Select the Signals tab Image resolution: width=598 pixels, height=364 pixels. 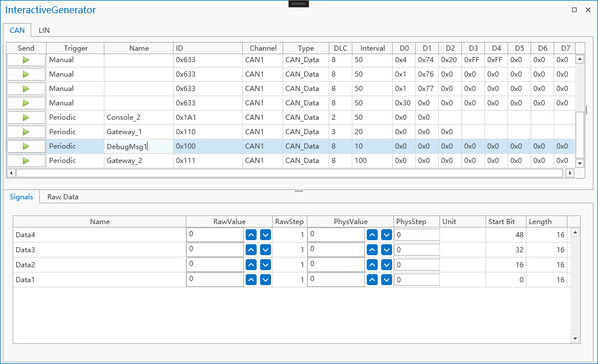tap(21, 197)
